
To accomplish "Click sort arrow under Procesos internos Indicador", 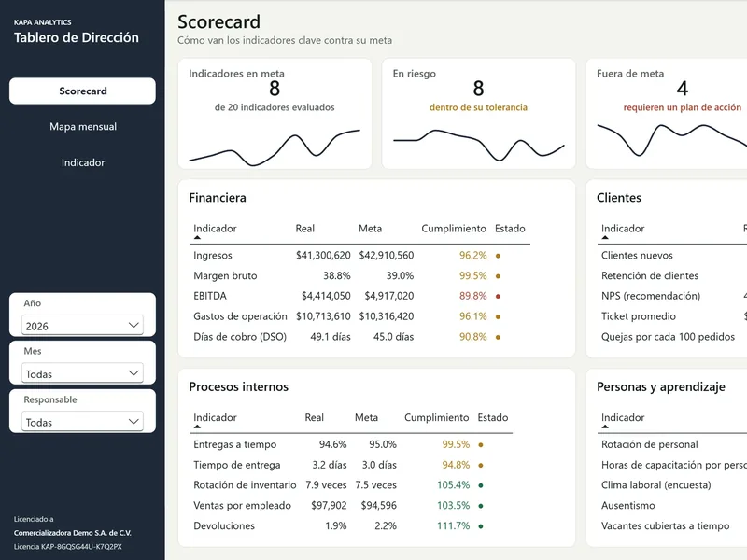I will coord(197,427).
